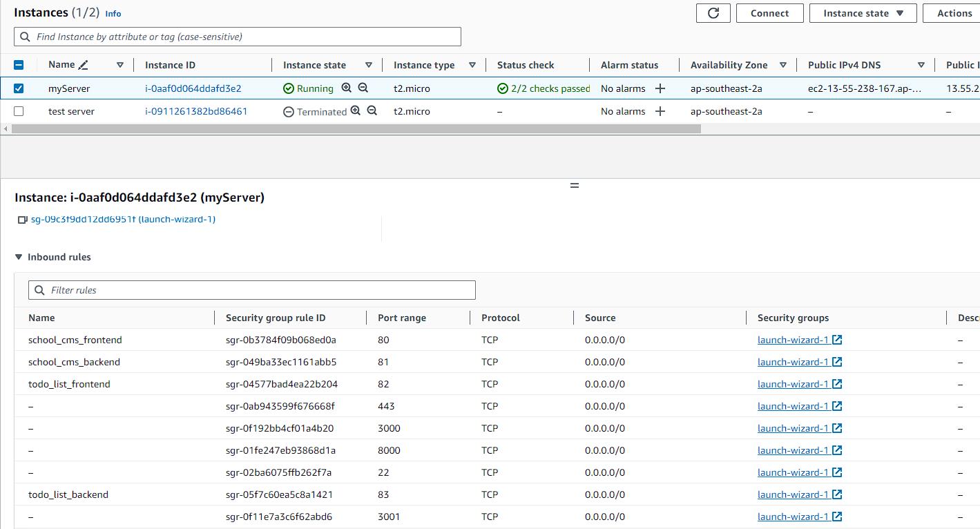Click the horizontal scrollbar of instances table
980x529 pixels.
pyautogui.click(x=356, y=128)
